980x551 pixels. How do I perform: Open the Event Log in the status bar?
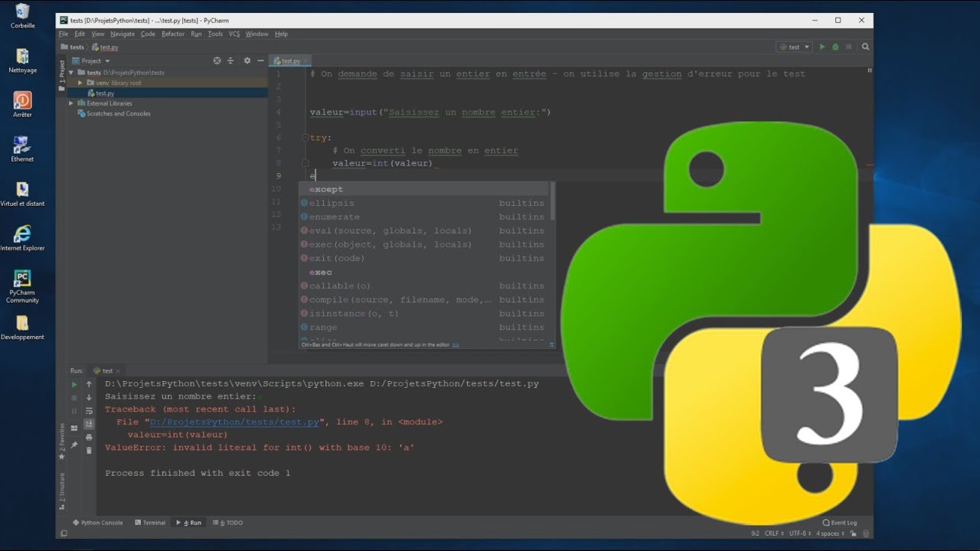point(841,523)
